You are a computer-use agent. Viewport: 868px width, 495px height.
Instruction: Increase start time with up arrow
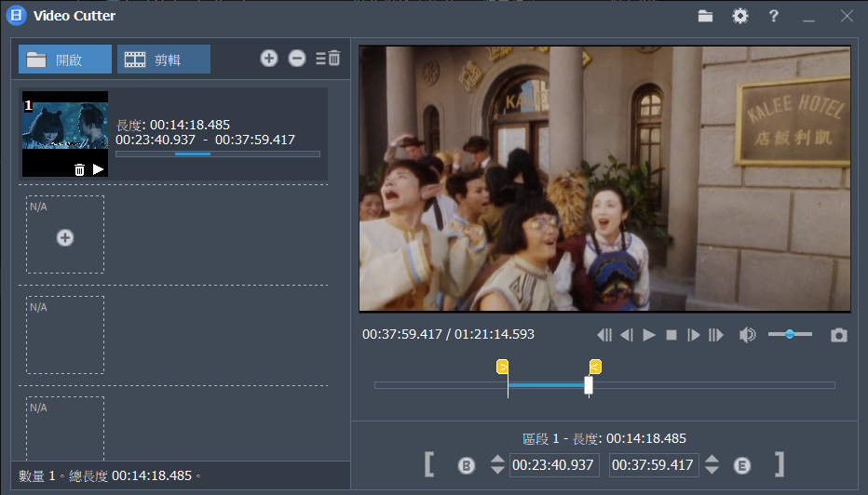pyautogui.click(x=497, y=459)
